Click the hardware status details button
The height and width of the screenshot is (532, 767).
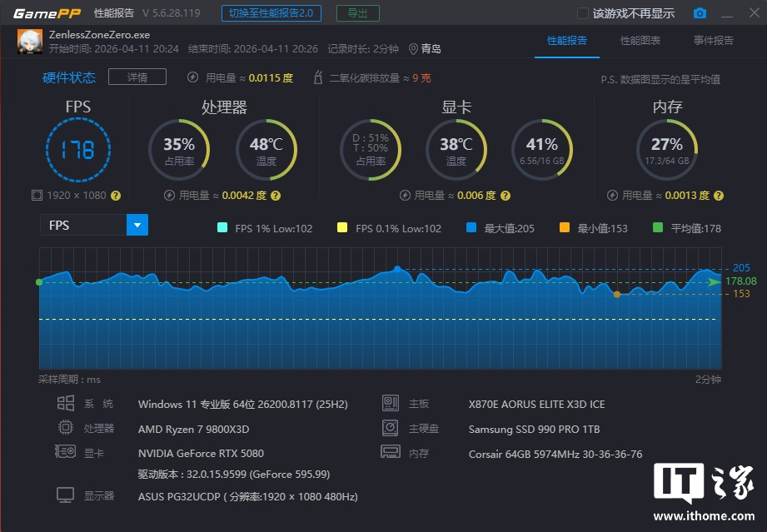coord(137,77)
